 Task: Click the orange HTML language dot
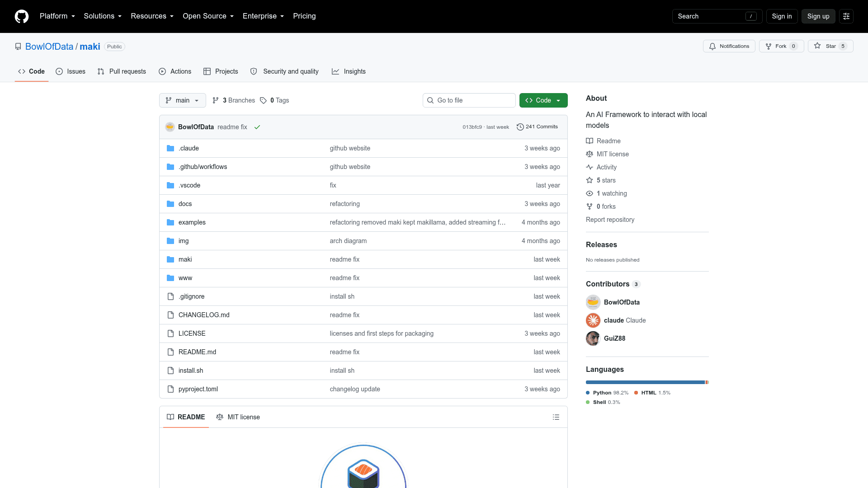click(636, 393)
